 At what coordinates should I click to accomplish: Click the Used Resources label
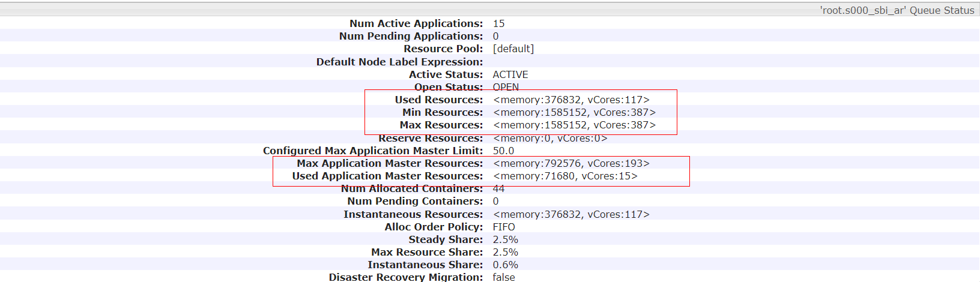tap(438, 100)
